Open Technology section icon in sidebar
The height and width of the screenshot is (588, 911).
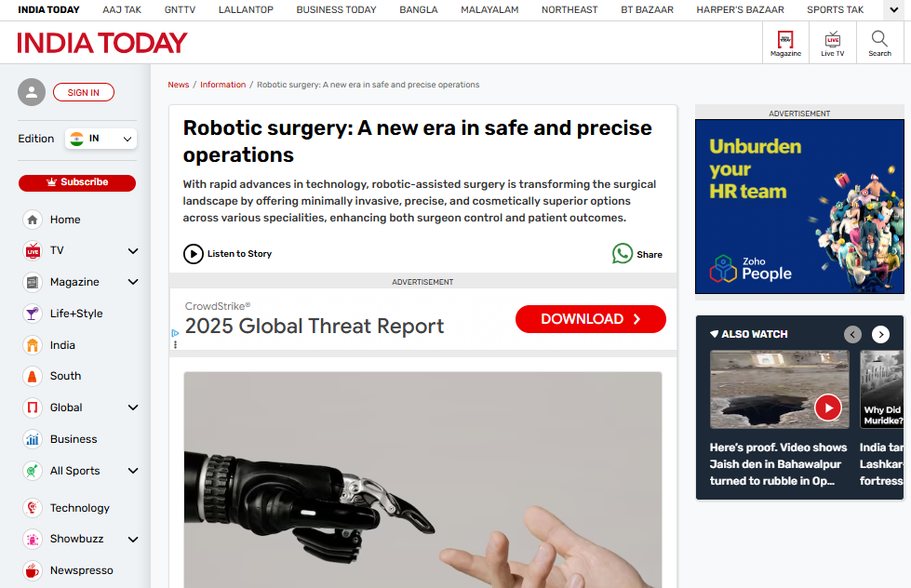tap(33, 508)
